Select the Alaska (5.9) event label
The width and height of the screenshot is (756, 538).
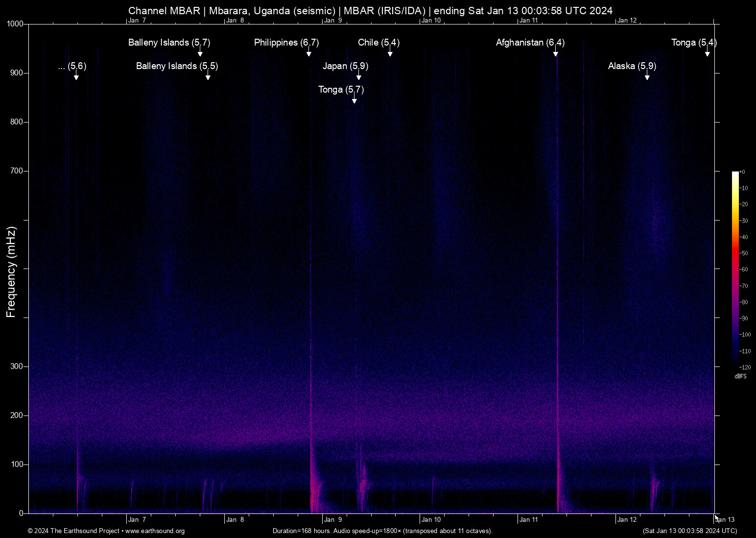[x=632, y=66]
